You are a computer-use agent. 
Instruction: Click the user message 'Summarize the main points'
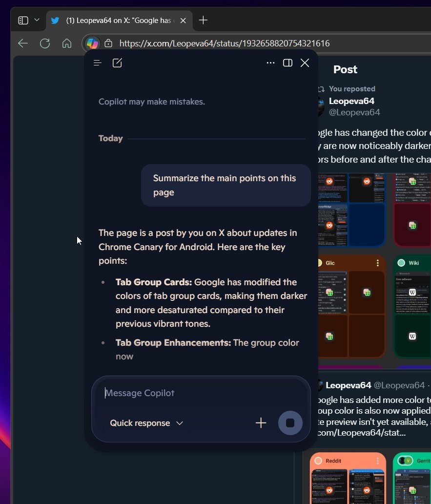226,186
